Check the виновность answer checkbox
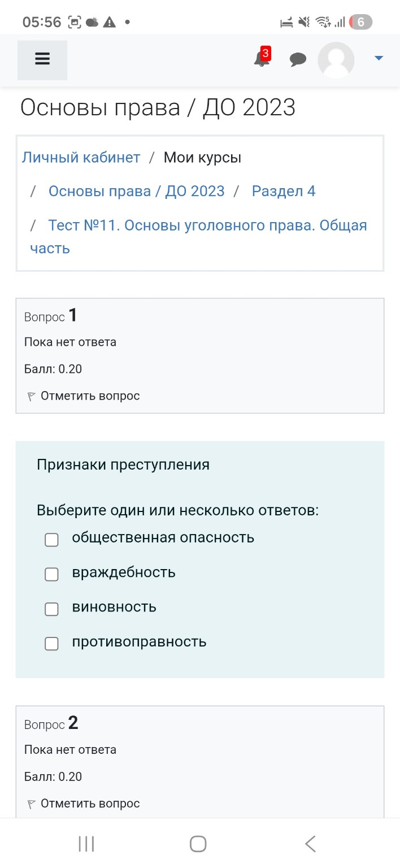 click(x=51, y=609)
